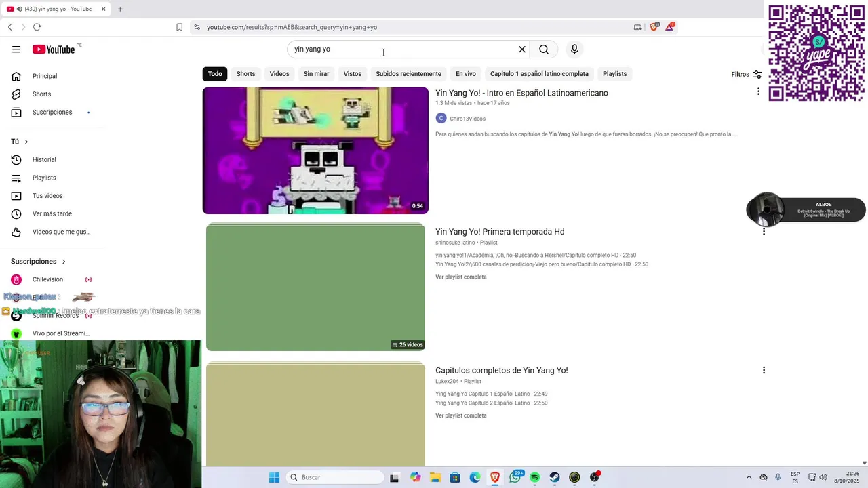Expand the Suscripciones section heading
Viewport: 868px width, 488px height.
(x=39, y=261)
